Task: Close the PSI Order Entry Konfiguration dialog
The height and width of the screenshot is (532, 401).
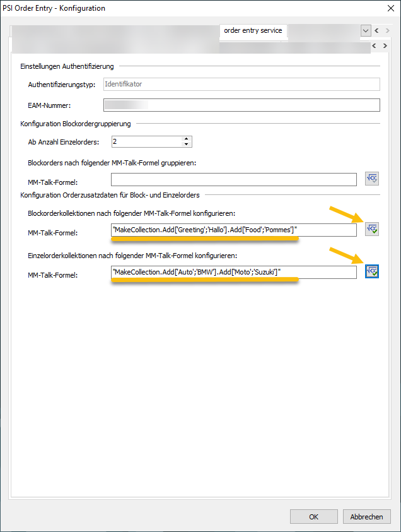Action: [x=386, y=8]
